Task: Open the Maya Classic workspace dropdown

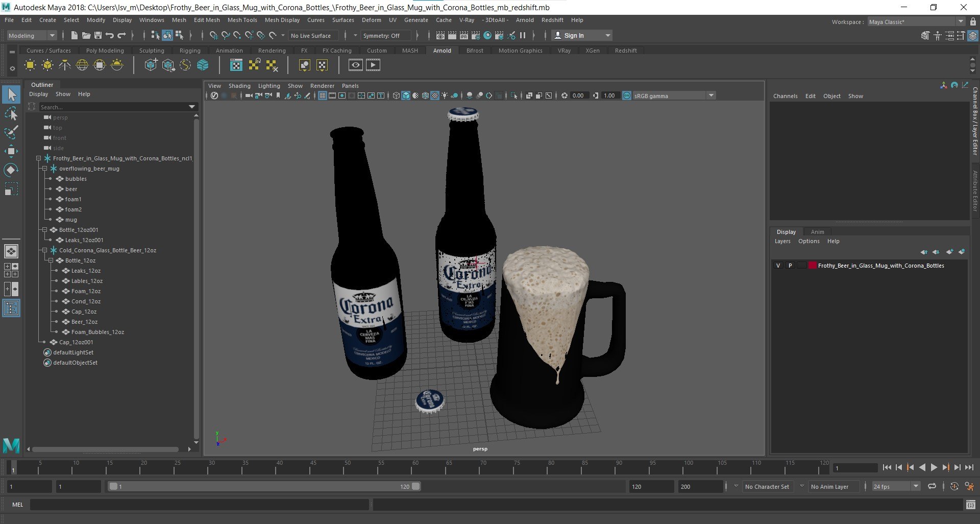Action: click(916, 22)
